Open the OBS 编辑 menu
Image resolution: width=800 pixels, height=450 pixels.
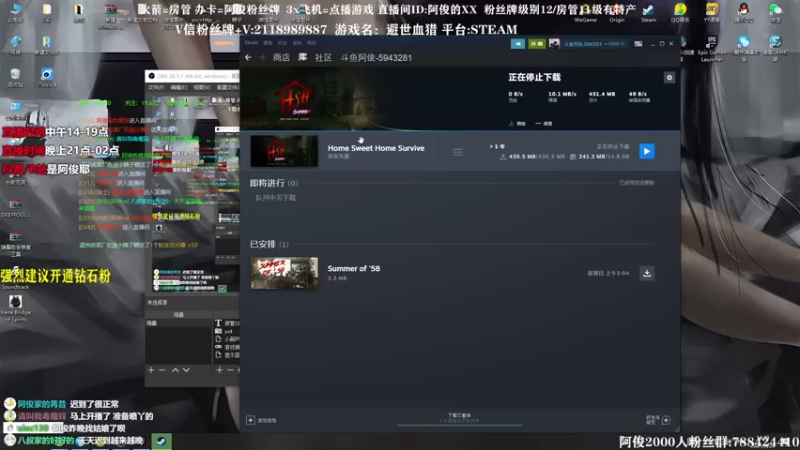pyautogui.click(x=178, y=88)
